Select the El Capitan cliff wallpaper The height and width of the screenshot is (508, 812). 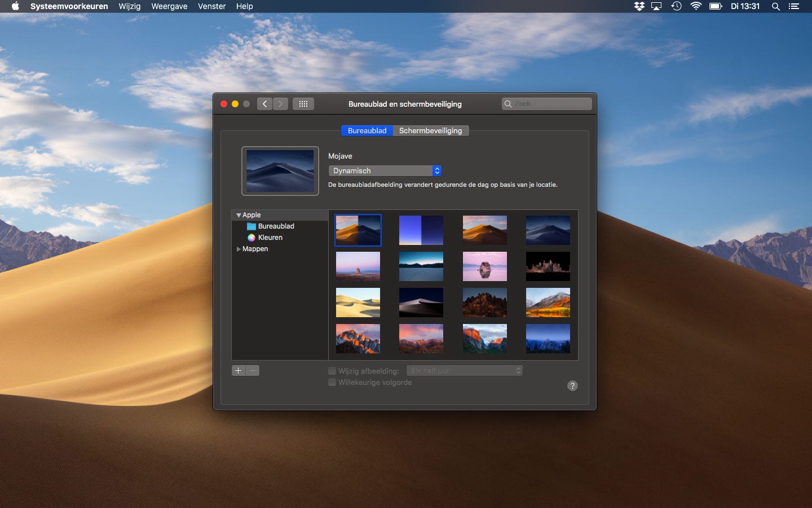(x=485, y=339)
